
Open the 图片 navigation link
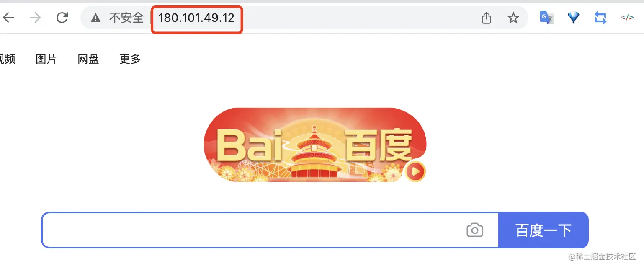46,59
